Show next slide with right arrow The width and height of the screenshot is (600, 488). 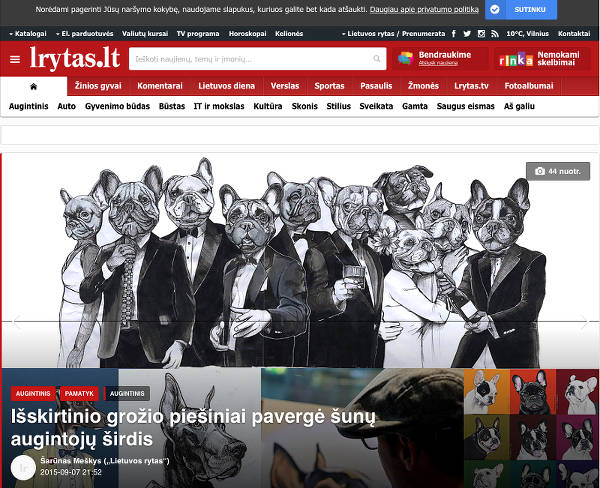[584, 322]
